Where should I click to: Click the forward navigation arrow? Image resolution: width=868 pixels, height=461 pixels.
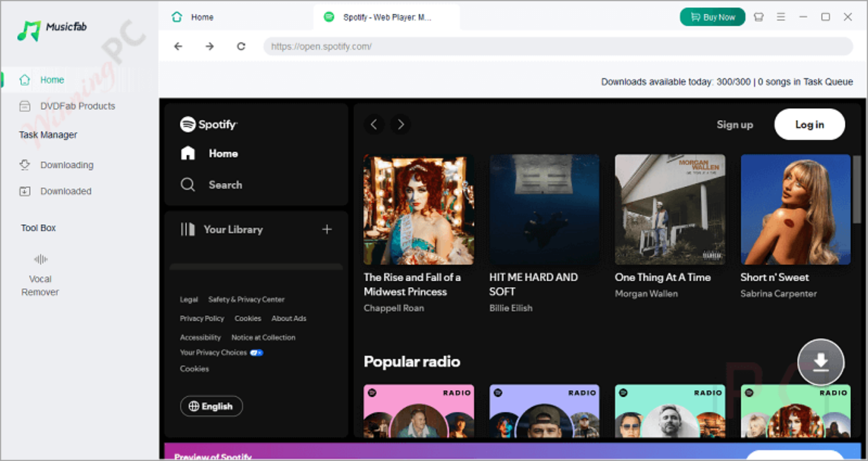pyautogui.click(x=209, y=47)
